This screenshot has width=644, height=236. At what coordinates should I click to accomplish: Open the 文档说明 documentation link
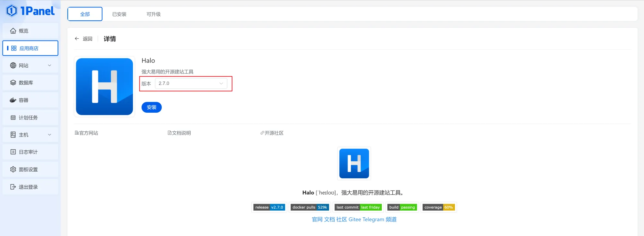tap(179, 133)
